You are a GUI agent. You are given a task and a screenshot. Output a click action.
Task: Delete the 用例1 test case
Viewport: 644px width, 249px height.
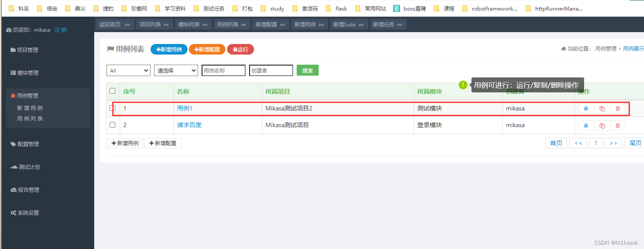click(618, 108)
